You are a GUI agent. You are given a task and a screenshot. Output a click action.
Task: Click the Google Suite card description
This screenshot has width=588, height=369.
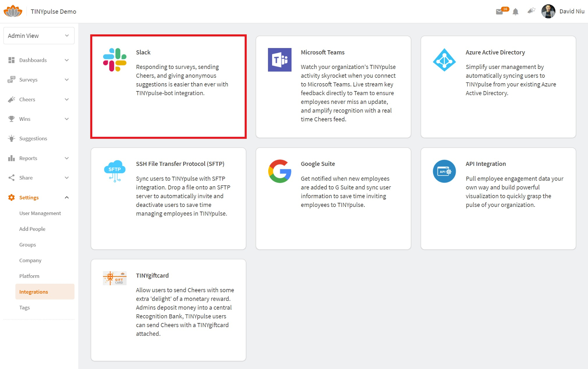(x=346, y=192)
